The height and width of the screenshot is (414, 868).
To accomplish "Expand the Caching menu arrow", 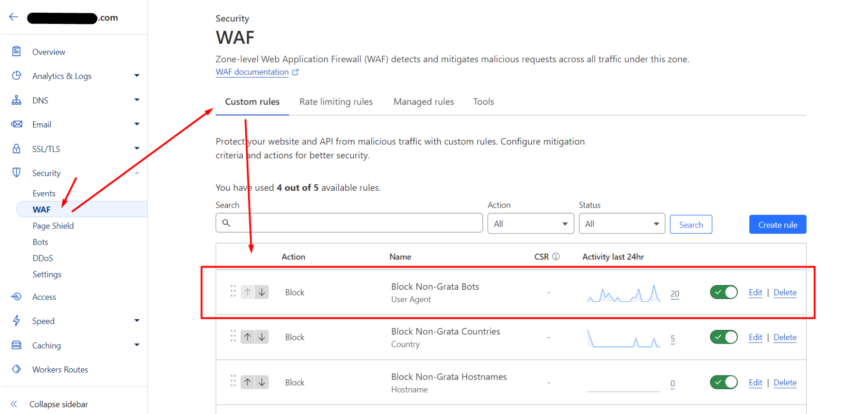I will (137, 345).
